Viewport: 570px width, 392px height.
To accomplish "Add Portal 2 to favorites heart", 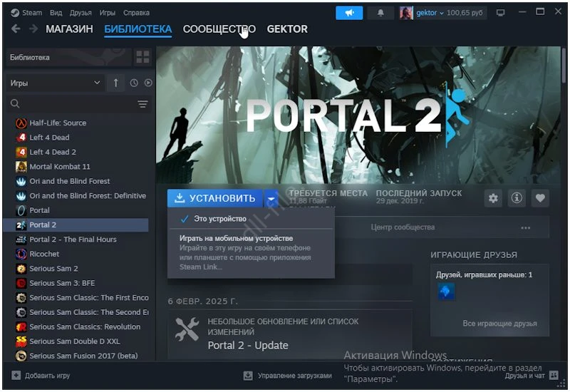I will [540, 198].
